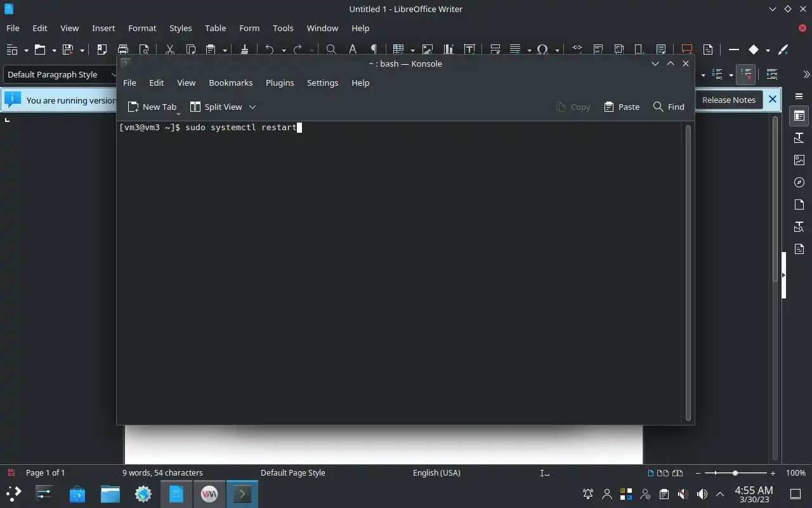The width and height of the screenshot is (812, 508).
Task: Open the Insert Field dropdown arrow
Action: (529, 50)
